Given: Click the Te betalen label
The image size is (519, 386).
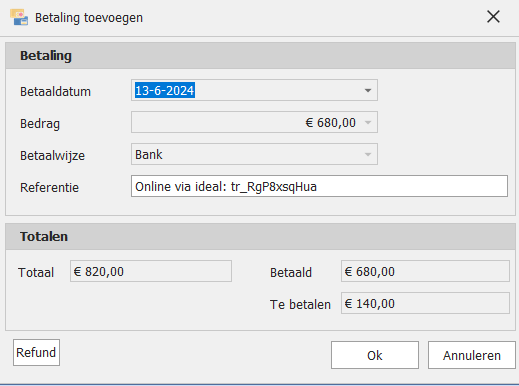Looking at the screenshot, I should click(x=300, y=305).
